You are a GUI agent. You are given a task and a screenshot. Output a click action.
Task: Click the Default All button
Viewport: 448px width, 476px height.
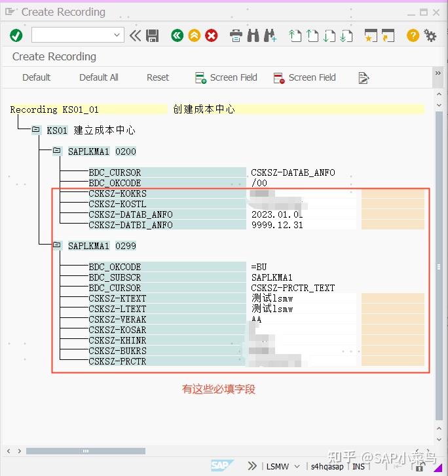[x=99, y=77]
